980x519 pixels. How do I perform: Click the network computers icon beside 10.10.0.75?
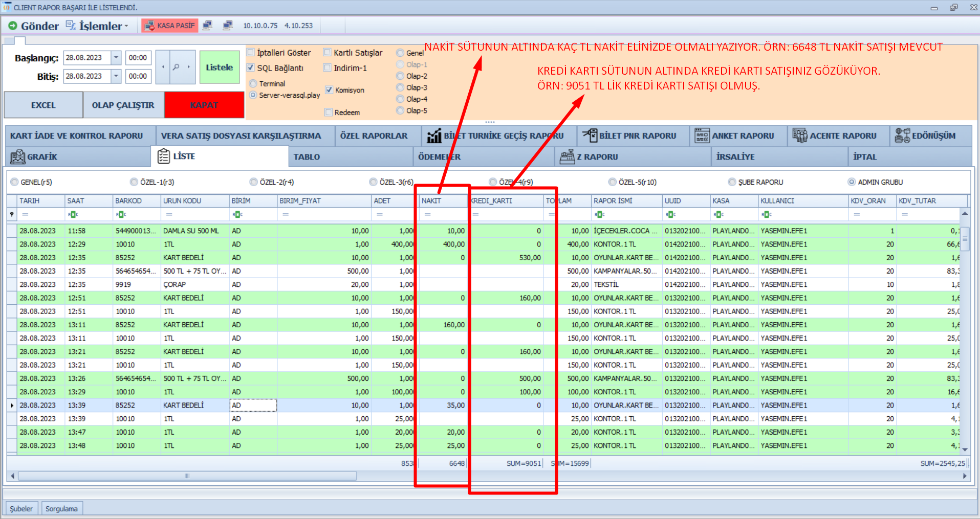pyautogui.click(x=228, y=26)
